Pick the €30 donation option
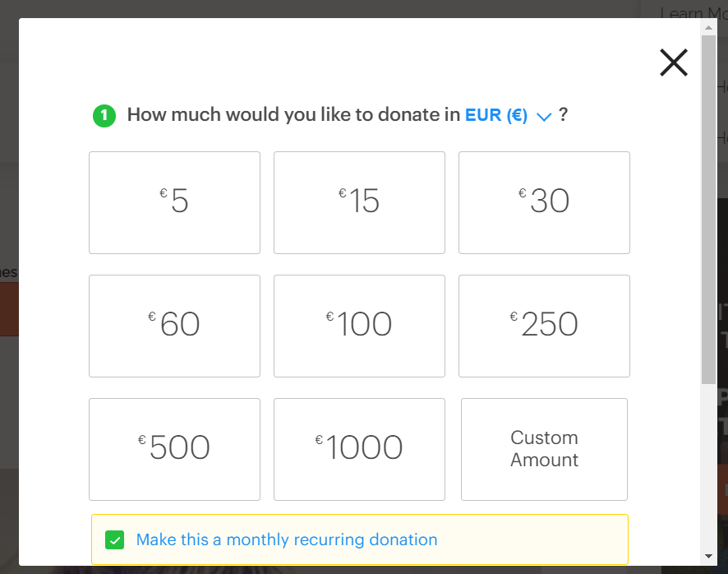 pyautogui.click(x=544, y=202)
